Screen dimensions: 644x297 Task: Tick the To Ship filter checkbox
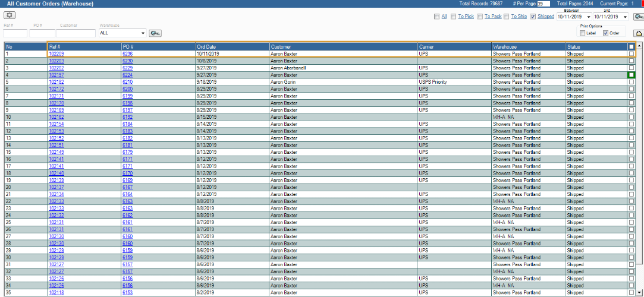(x=506, y=17)
